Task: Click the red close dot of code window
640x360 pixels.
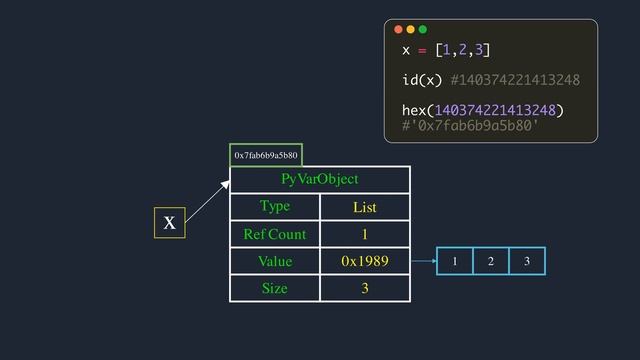Action: tap(398, 29)
